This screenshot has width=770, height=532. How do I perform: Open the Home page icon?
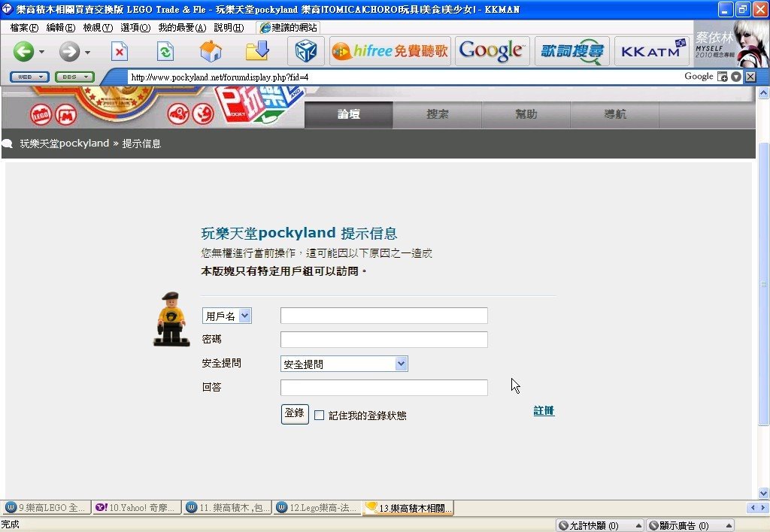tap(211, 51)
